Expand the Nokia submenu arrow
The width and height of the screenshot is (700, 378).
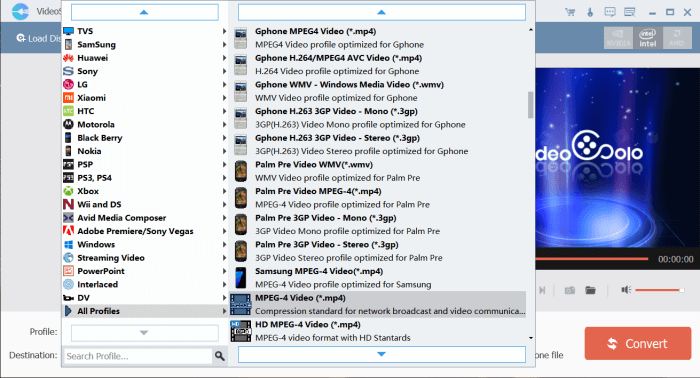coord(224,151)
